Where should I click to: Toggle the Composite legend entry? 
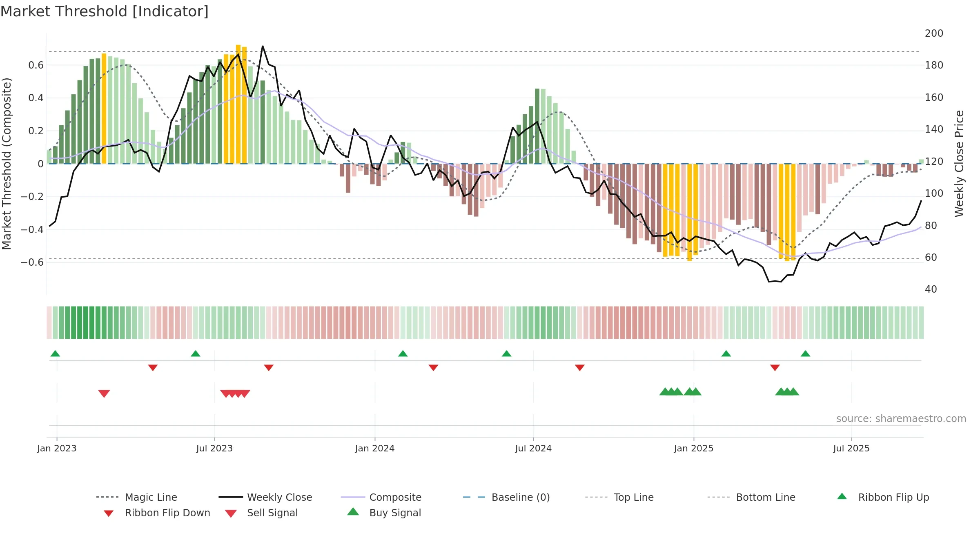click(x=381, y=497)
